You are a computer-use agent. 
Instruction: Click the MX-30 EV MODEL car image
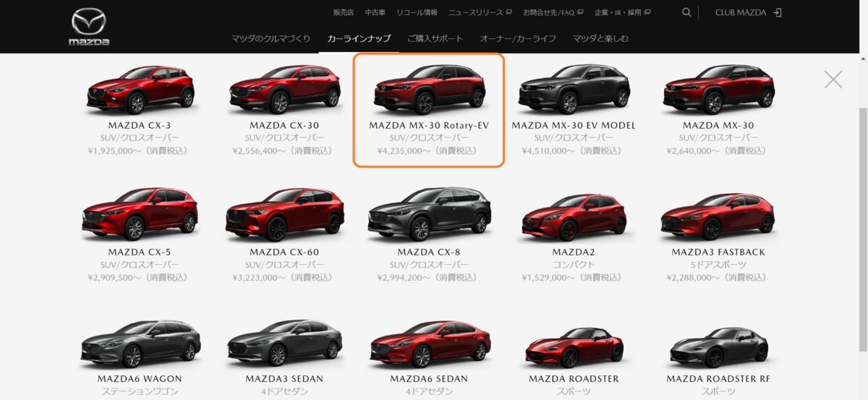[x=574, y=89]
